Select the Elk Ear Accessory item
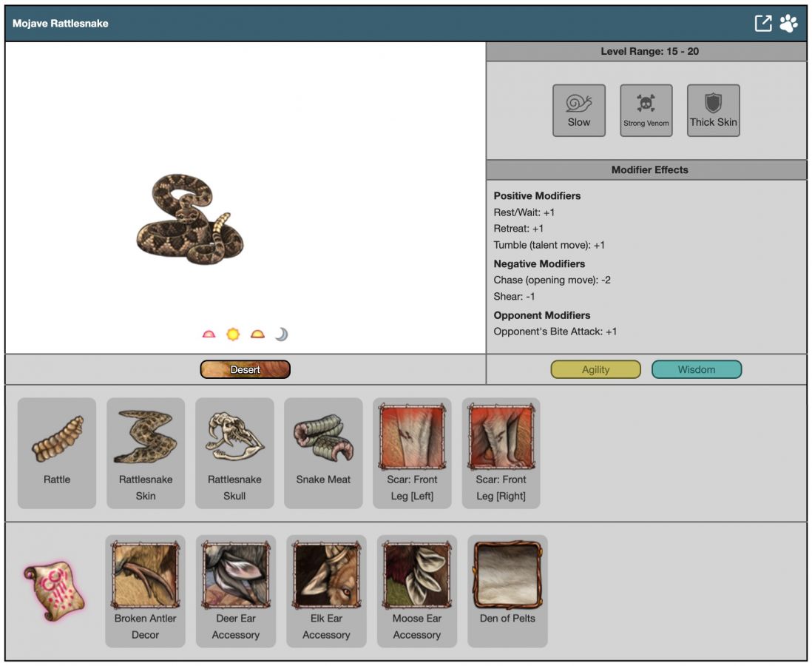Screen dimensions: 812x666 (x=326, y=591)
